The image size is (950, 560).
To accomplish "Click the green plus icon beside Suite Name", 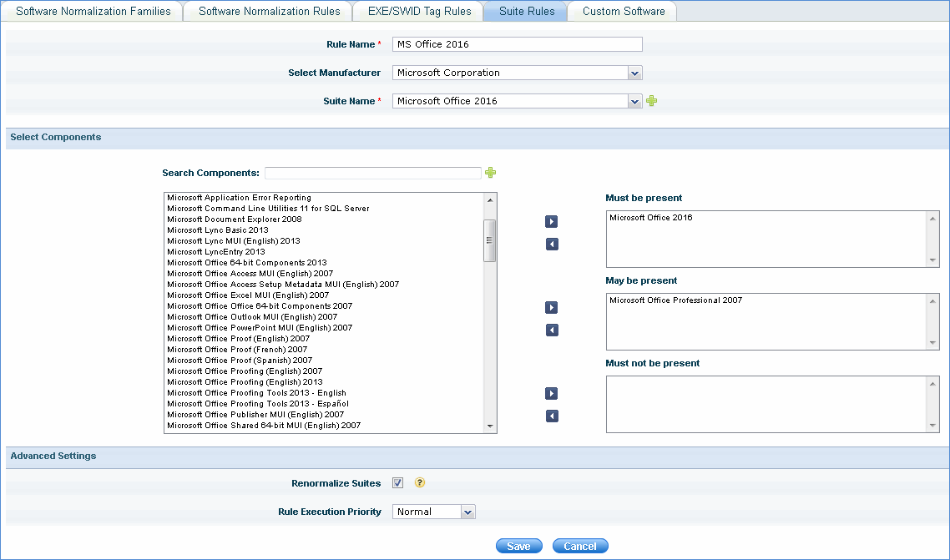I will point(652,101).
